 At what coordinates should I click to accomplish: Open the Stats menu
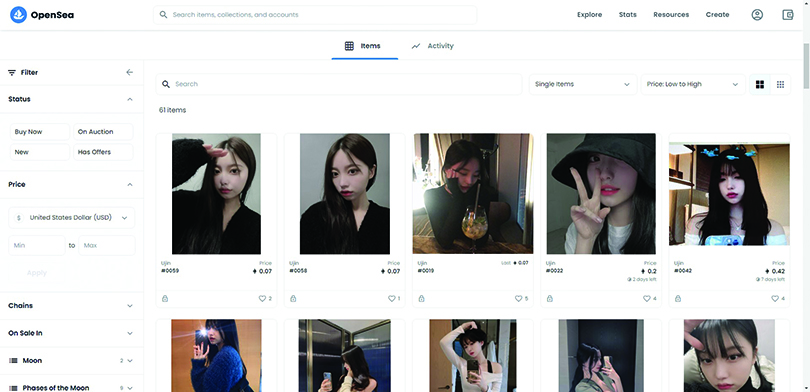[x=628, y=15]
